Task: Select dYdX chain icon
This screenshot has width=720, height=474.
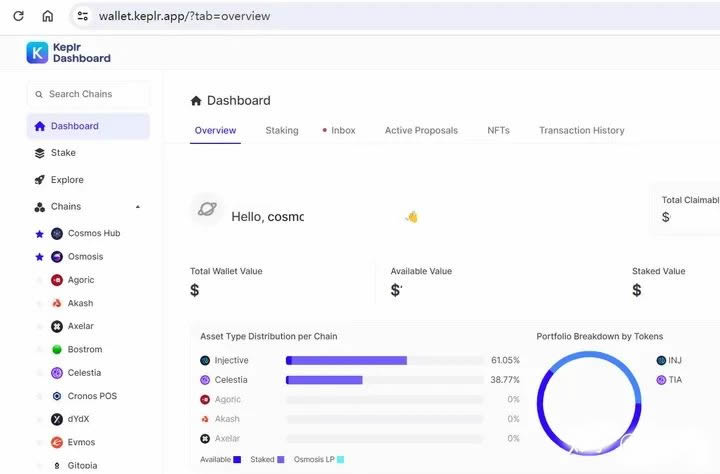Action: point(57,419)
